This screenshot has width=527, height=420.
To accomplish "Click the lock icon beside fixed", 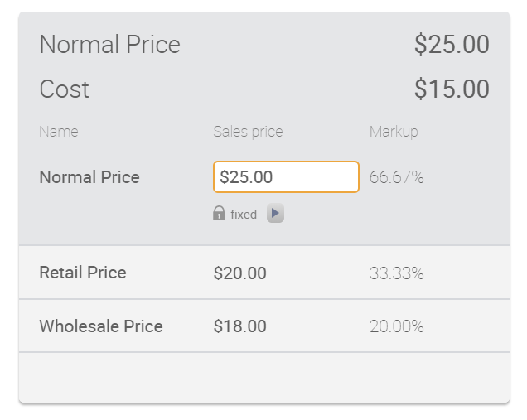I will pos(219,213).
